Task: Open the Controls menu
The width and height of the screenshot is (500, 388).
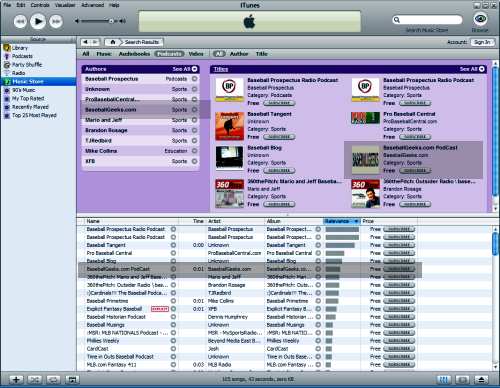Action: click(40, 5)
